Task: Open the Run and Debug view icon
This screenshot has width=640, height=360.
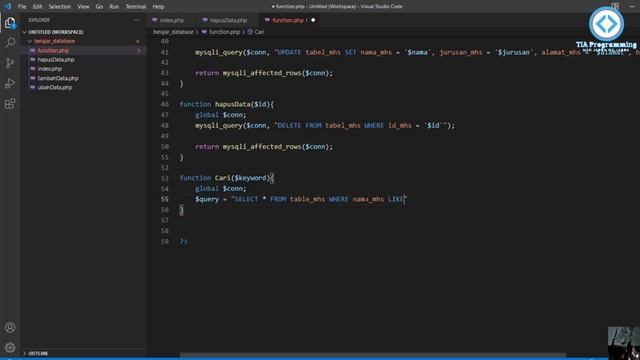Action: point(10,83)
